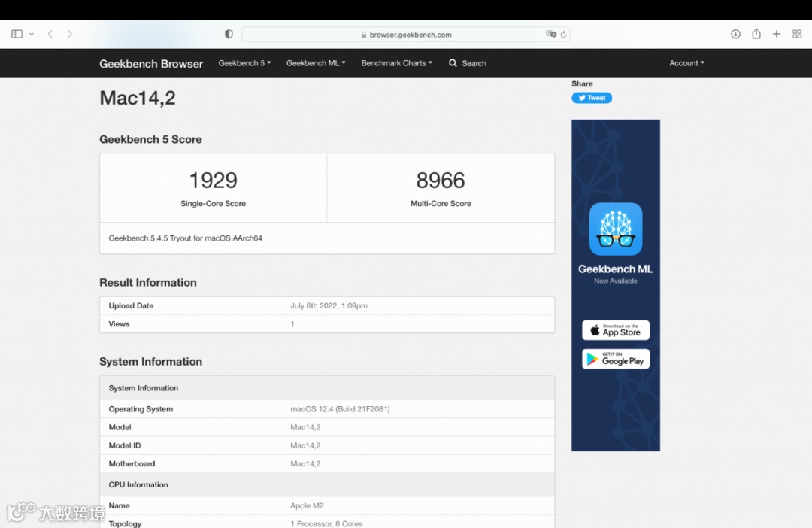Open the privacy report shield icon
Viewport: 812px width, 528px height.
[x=229, y=34]
